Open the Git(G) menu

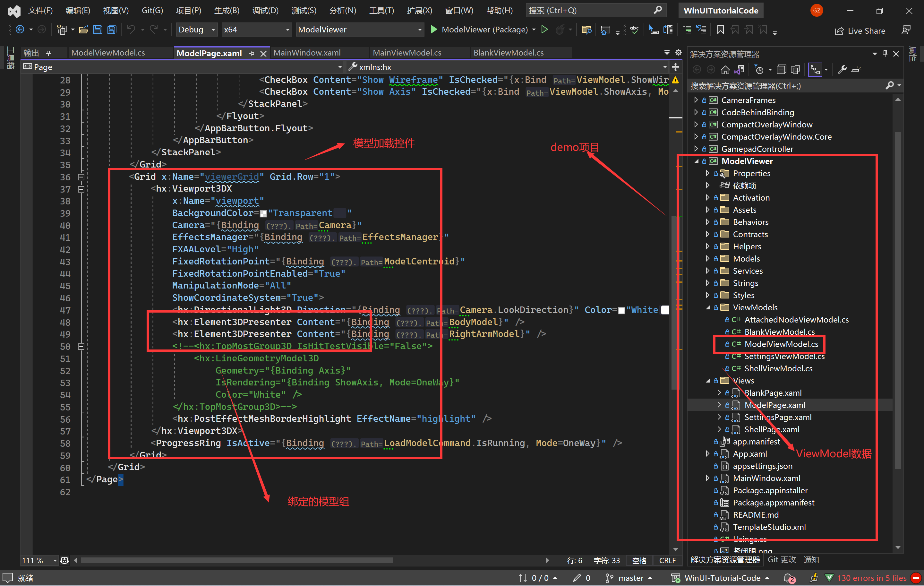tap(152, 10)
